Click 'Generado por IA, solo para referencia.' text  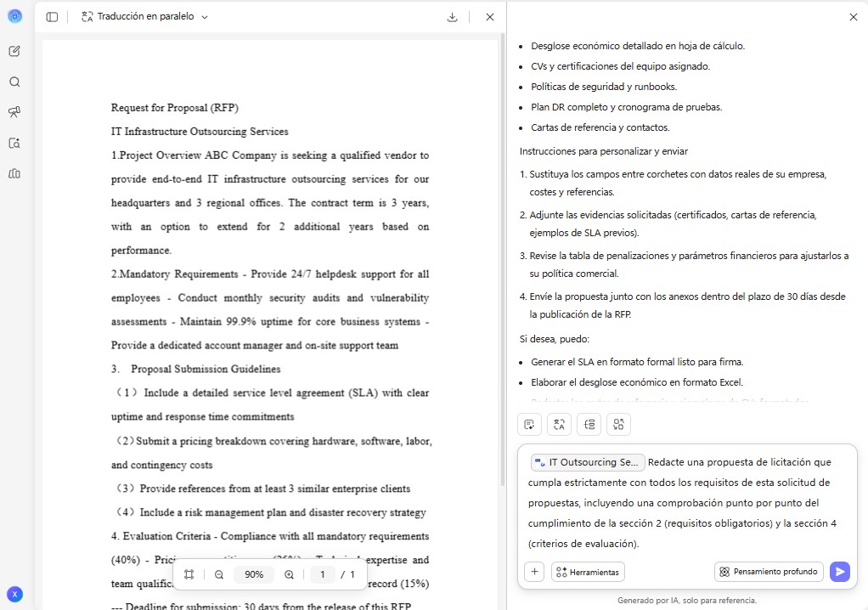click(686, 600)
